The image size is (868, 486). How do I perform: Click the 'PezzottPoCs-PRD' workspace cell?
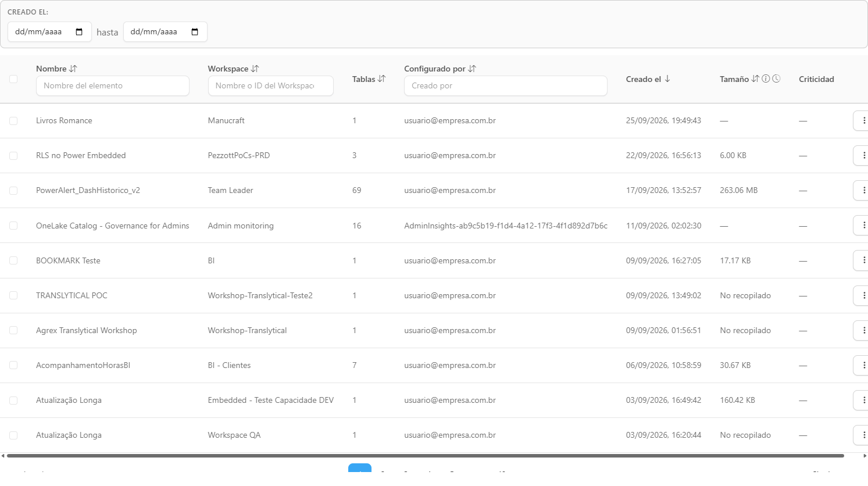pos(239,156)
